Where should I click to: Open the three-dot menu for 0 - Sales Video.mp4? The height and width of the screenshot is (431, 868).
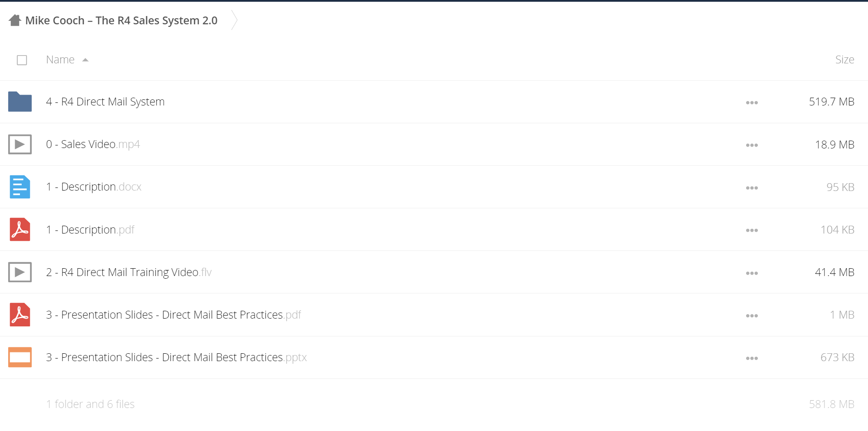pos(752,145)
